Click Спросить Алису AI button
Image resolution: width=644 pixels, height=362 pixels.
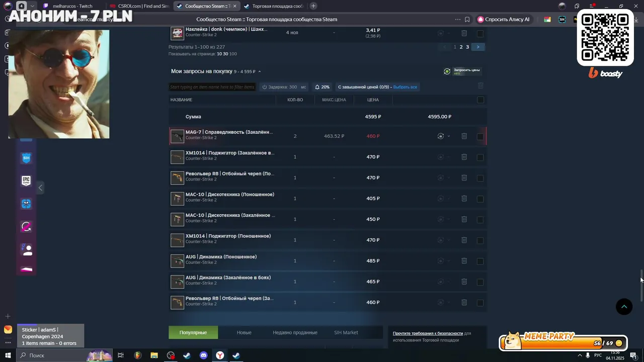click(x=503, y=20)
